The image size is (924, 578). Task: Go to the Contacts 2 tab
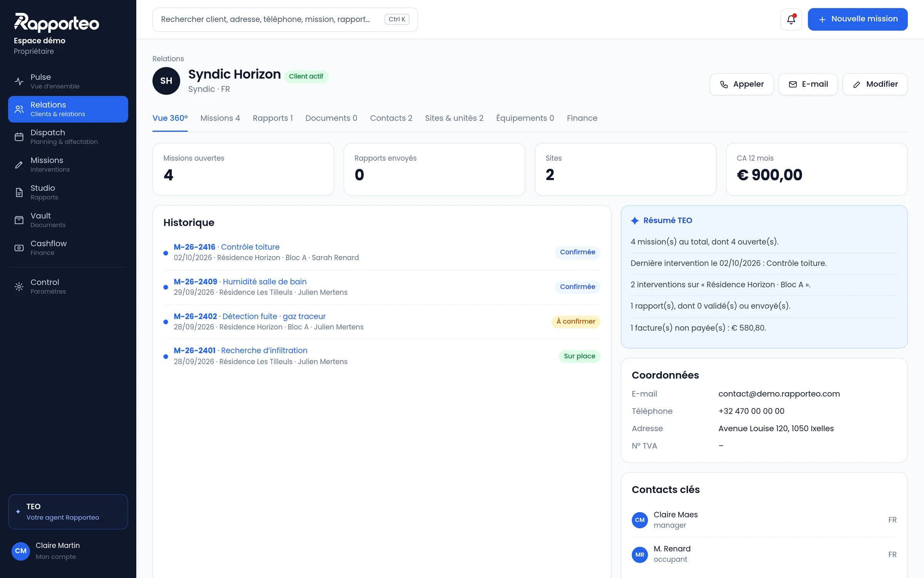391,118
